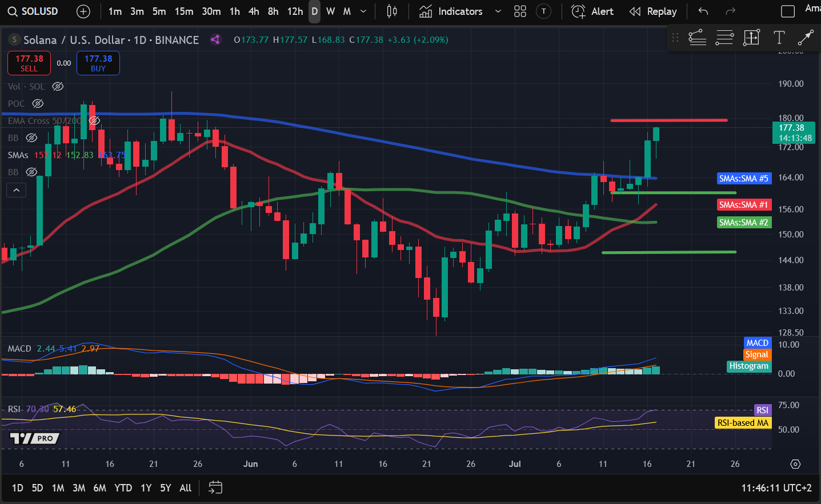Open the Indicators dialog
The image size is (821, 504).
click(x=451, y=11)
